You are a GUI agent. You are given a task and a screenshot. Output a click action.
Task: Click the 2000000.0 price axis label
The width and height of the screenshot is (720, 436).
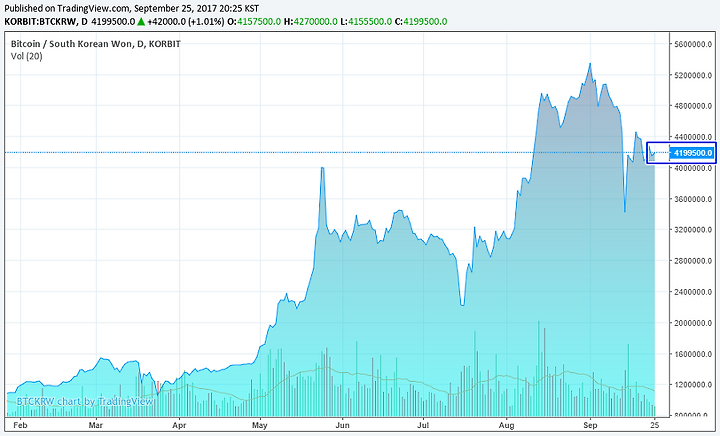(693, 323)
